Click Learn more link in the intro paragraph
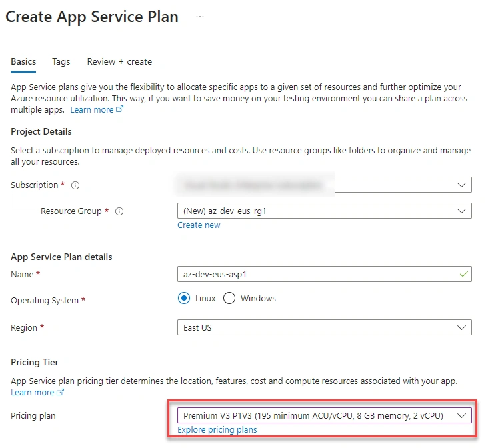 point(92,109)
